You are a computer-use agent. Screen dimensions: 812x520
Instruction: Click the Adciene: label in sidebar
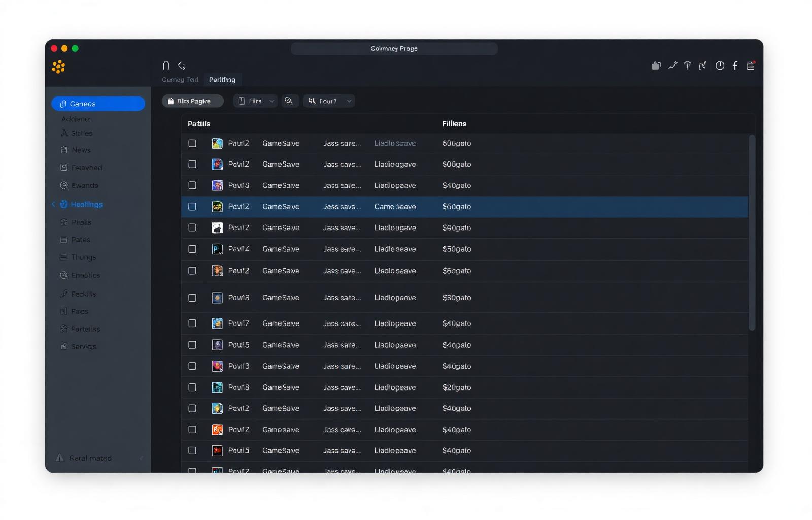[76, 118]
